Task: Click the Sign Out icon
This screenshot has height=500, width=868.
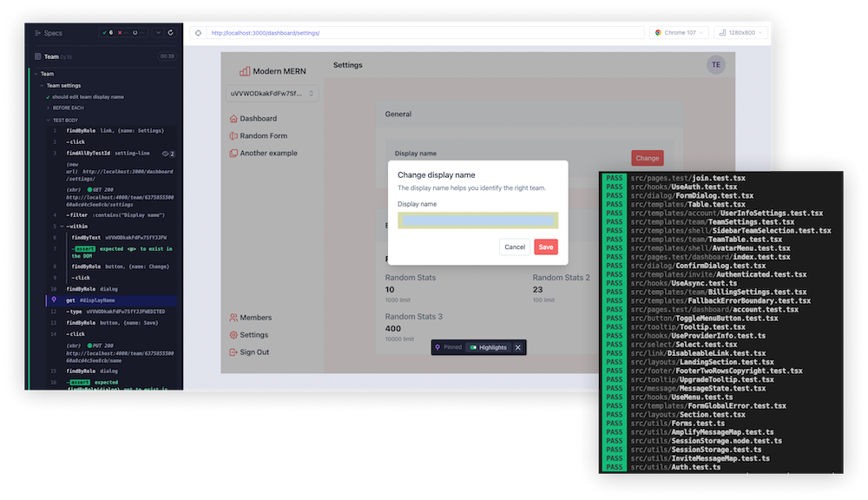Action: coord(233,352)
